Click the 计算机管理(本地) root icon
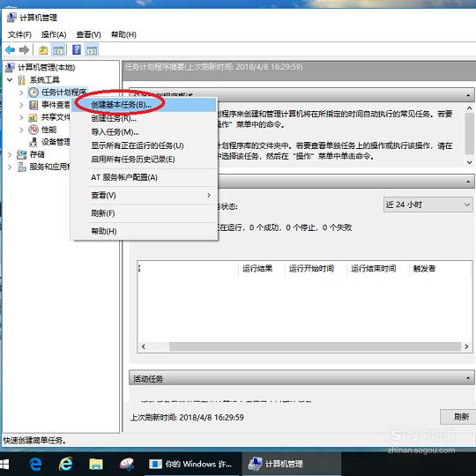 point(10,67)
